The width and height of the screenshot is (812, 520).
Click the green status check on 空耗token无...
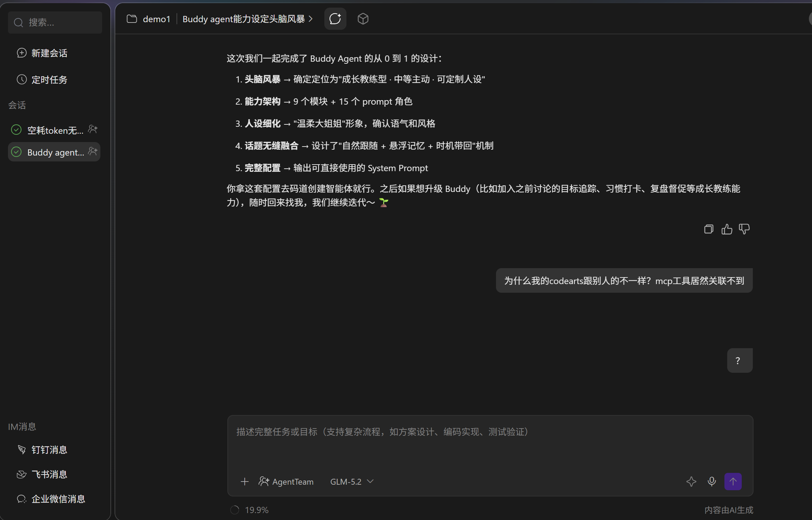coord(16,130)
